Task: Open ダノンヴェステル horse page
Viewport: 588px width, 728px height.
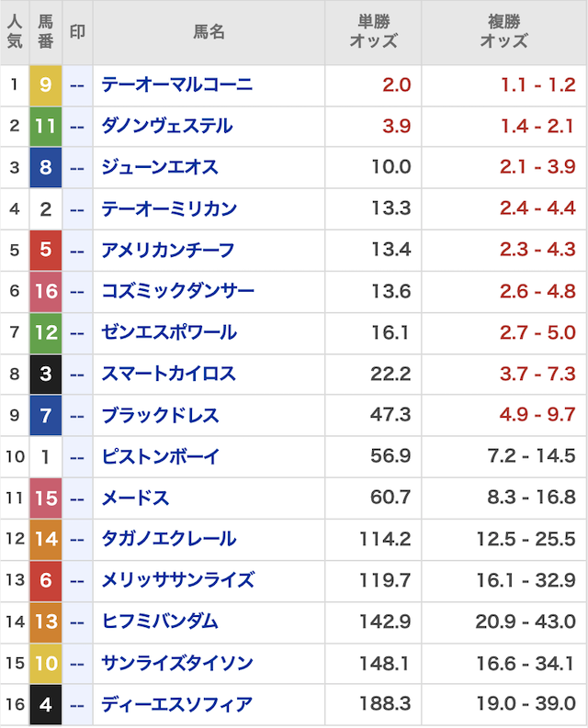Action: 166,127
